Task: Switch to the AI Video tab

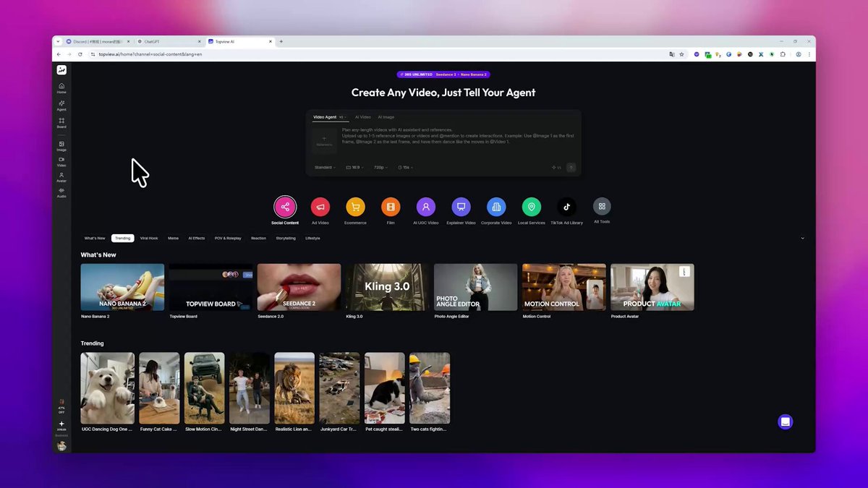Action: (362, 117)
